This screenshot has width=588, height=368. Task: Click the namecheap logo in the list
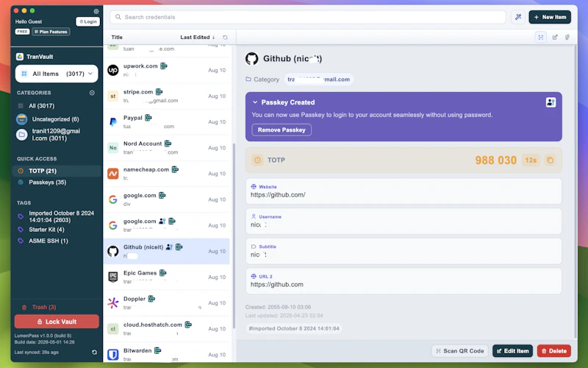click(113, 174)
